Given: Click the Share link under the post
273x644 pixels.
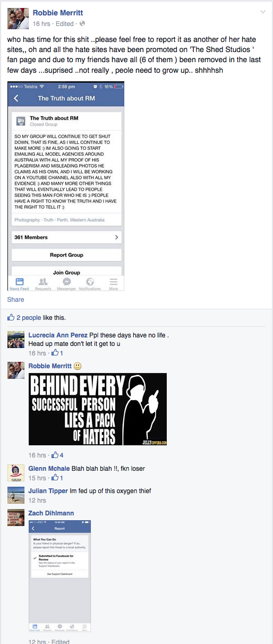Looking at the screenshot, I should pyautogui.click(x=15, y=300).
